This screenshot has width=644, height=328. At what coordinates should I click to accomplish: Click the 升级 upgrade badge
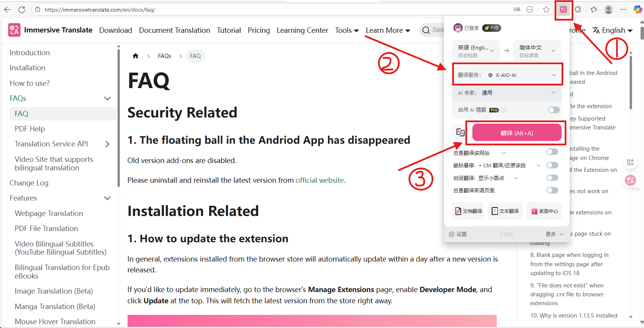[492, 28]
